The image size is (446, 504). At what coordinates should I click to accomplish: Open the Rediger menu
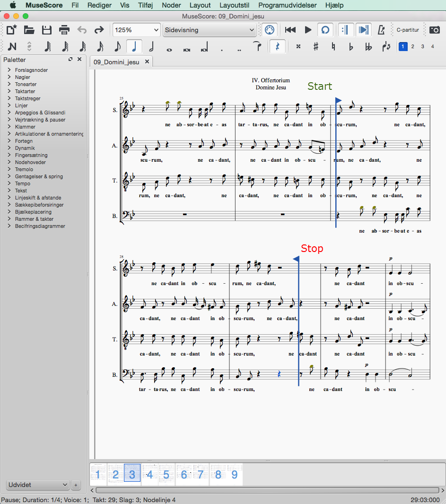point(99,5)
